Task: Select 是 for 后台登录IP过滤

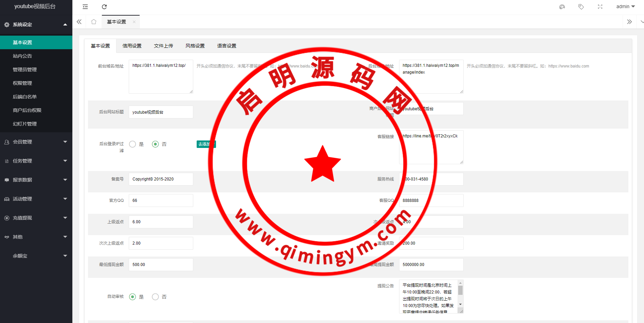Action: click(x=133, y=144)
